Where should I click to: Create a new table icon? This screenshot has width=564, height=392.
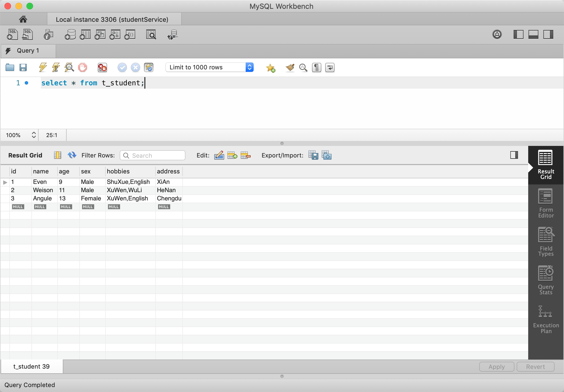(85, 35)
